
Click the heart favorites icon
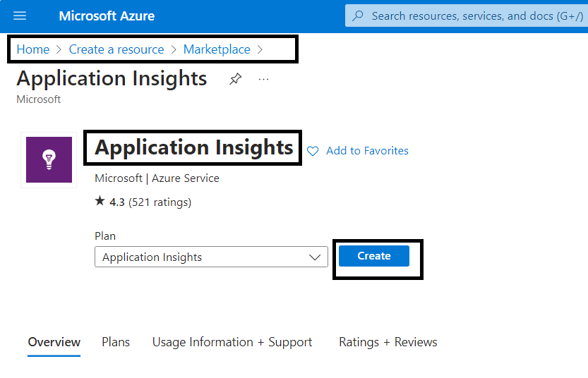313,151
